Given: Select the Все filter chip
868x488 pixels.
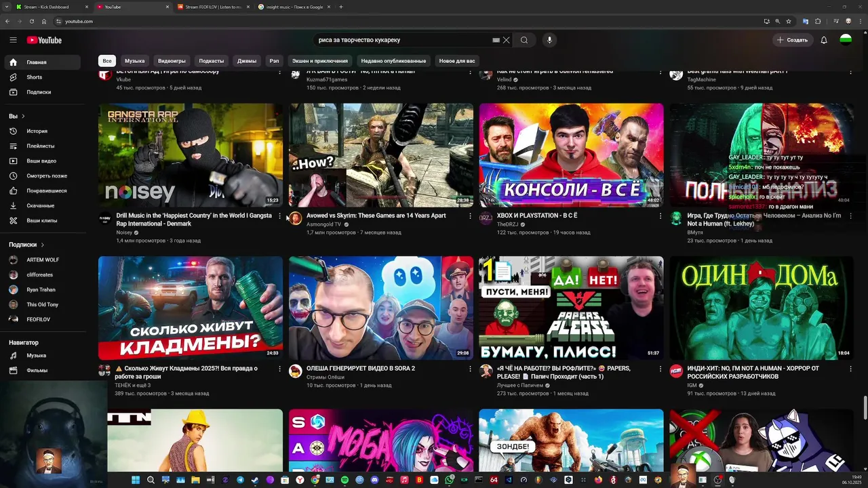Looking at the screenshot, I should [107, 61].
